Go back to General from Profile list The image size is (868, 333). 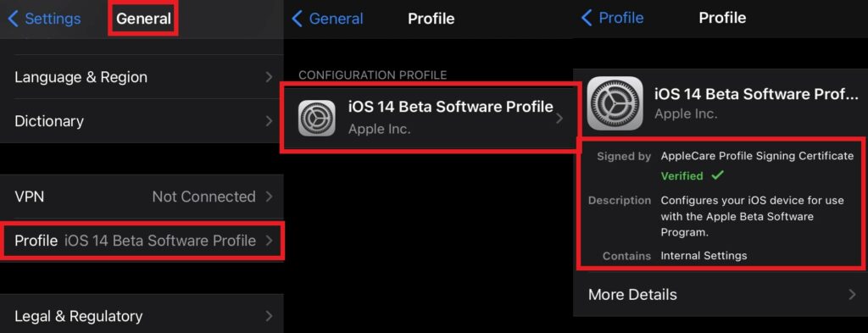[x=327, y=19]
